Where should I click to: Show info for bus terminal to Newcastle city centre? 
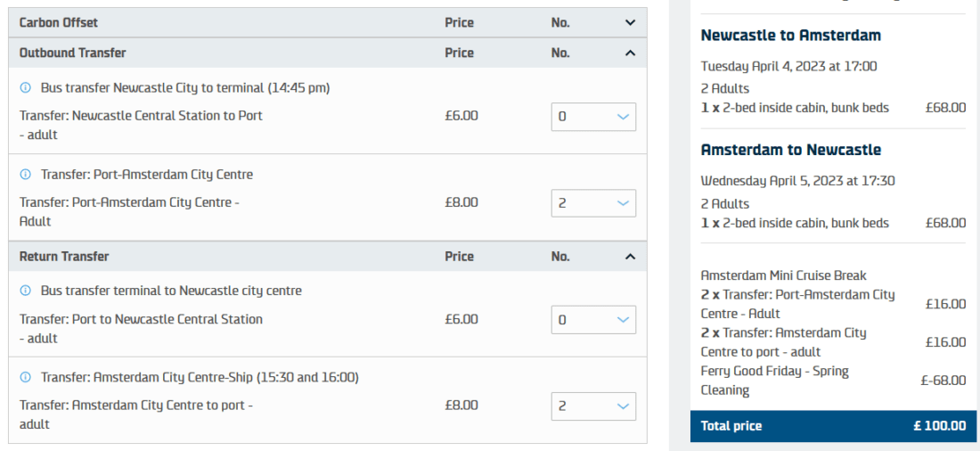click(25, 291)
